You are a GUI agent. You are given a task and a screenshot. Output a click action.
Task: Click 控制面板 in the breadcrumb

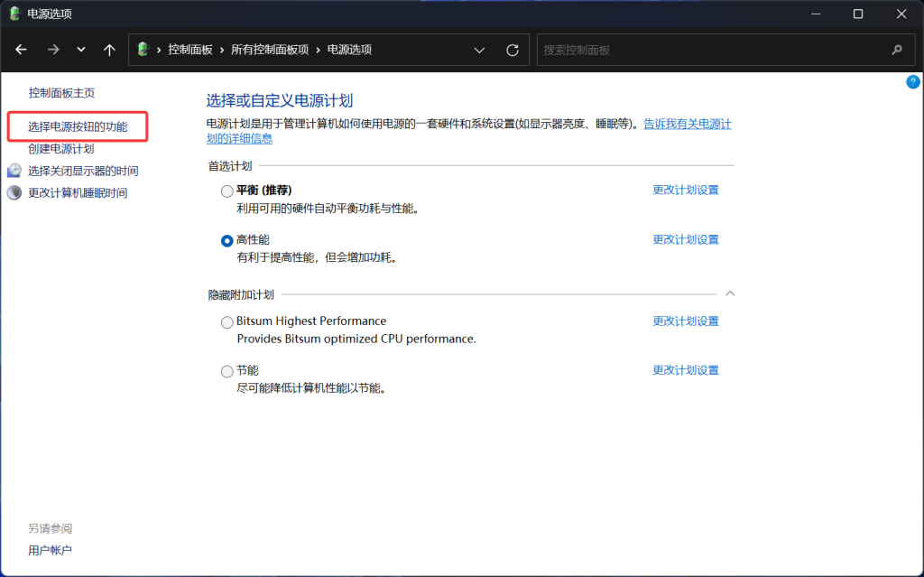pyautogui.click(x=189, y=50)
